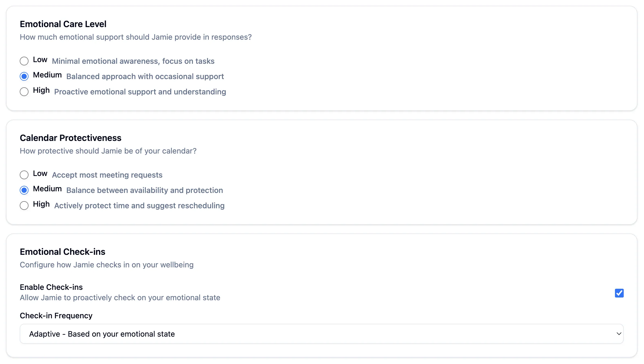Click the Check-in Frequency label
The width and height of the screenshot is (644, 364).
coord(56,316)
